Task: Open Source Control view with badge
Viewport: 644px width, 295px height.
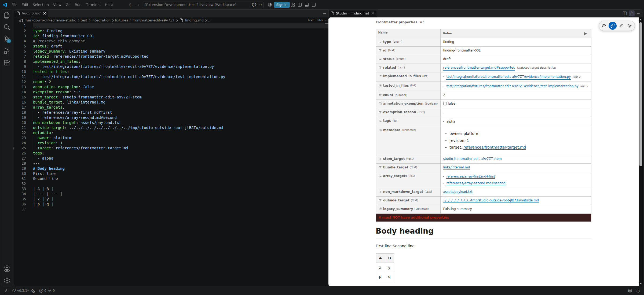Action: click(x=7, y=39)
